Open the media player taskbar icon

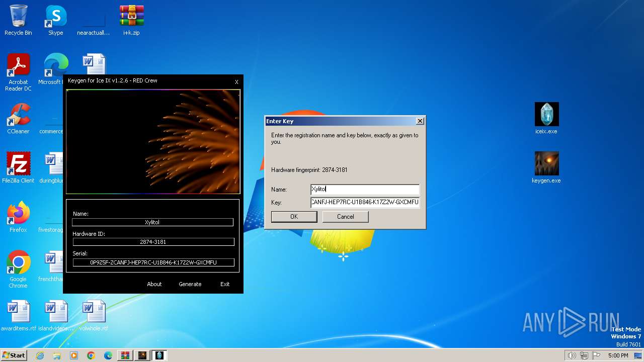pyautogui.click(x=74, y=355)
